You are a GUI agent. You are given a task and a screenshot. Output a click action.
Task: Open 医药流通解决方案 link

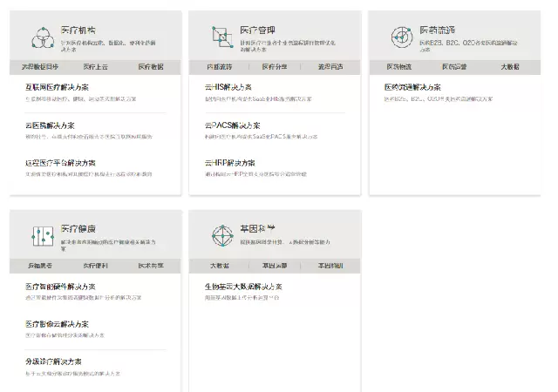[412, 87]
